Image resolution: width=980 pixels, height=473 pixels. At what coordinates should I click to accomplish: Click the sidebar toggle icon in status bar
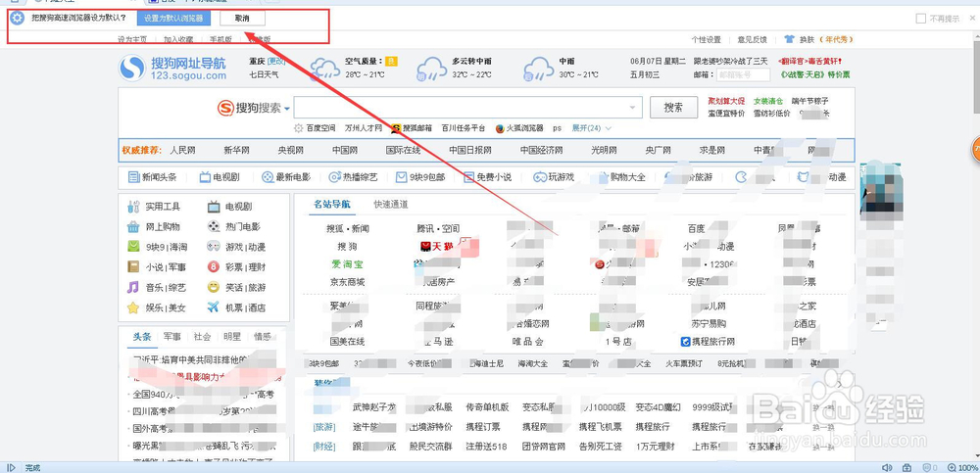point(11,467)
